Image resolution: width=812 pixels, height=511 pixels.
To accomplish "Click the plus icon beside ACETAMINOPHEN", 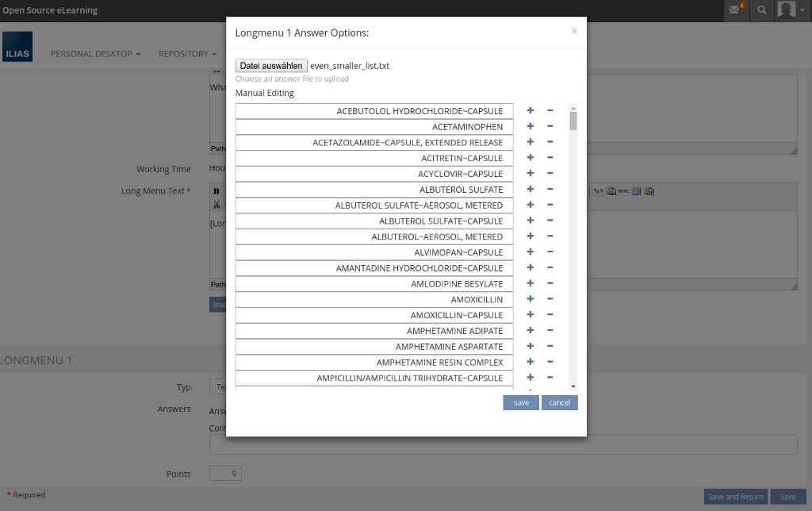I will (x=530, y=126).
